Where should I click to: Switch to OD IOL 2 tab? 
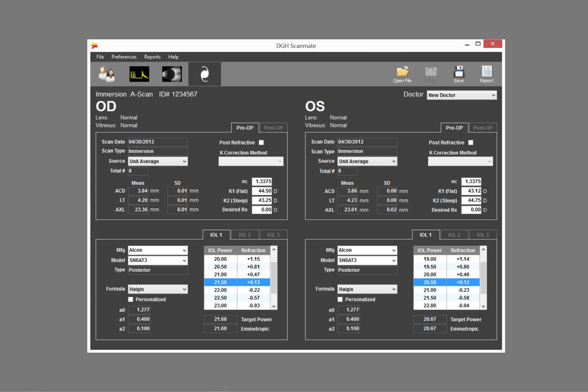[245, 235]
